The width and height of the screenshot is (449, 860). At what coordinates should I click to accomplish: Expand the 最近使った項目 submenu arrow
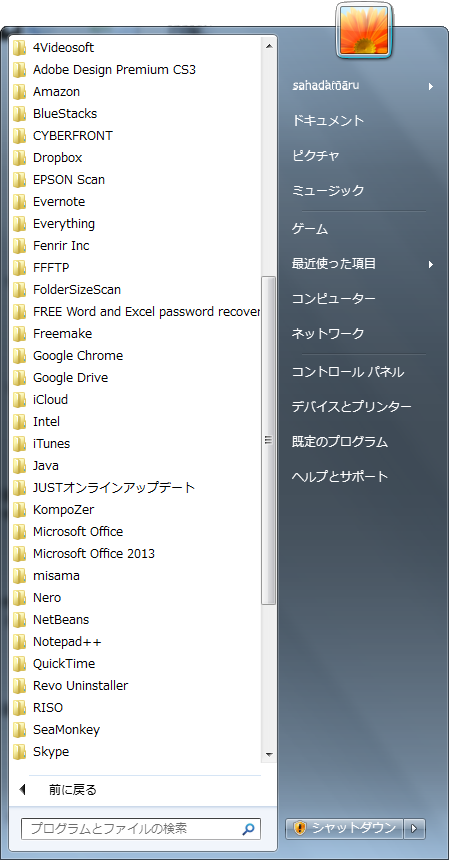pyautogui.click(x=431, y=264)
